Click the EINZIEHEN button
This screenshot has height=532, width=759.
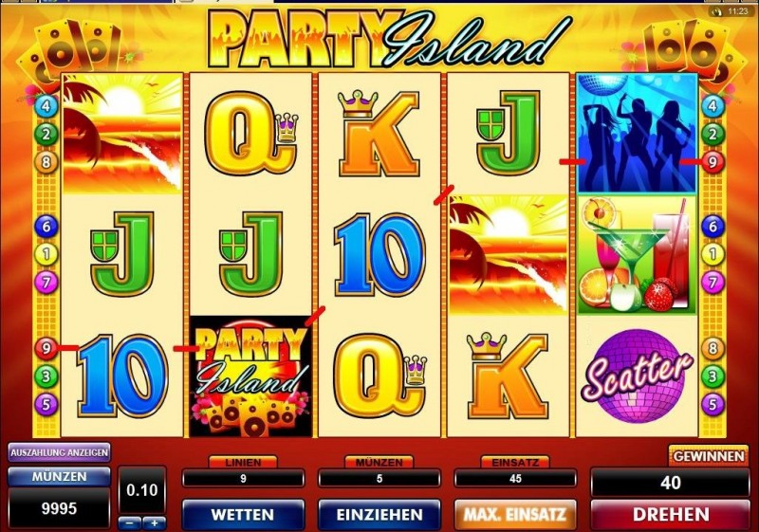[379, 514]
